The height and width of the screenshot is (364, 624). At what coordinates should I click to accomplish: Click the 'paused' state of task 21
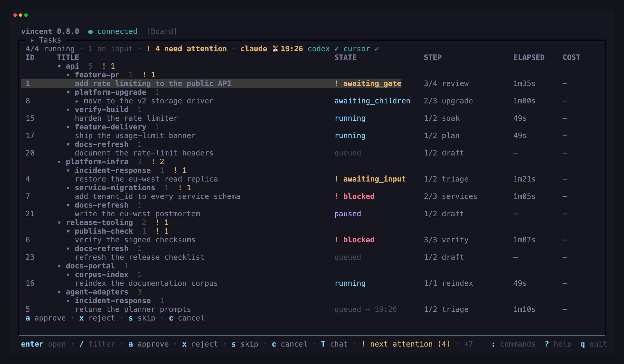tap(348, 214)
